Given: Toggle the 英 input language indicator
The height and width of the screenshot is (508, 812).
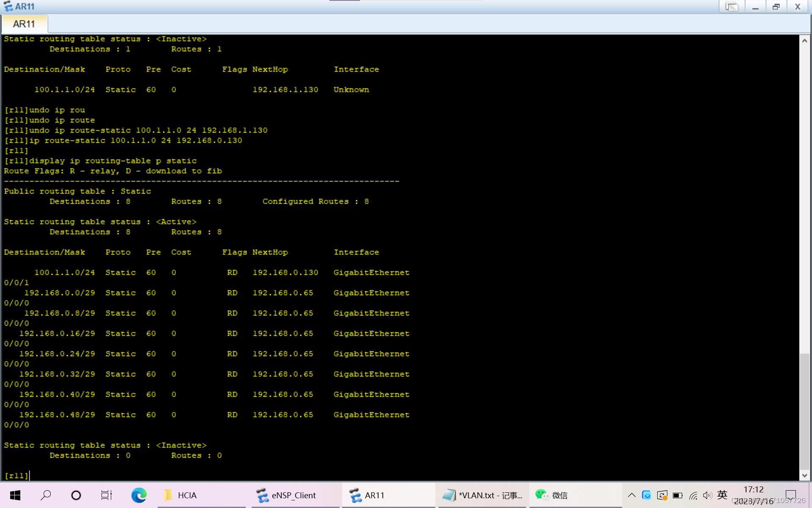Looking at the screenshot, I should (x=722, y=494).
